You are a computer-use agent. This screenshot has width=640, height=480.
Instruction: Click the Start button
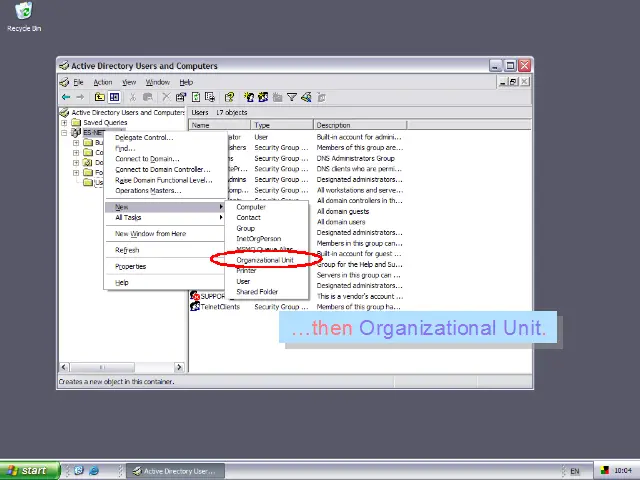pos(29,471)
